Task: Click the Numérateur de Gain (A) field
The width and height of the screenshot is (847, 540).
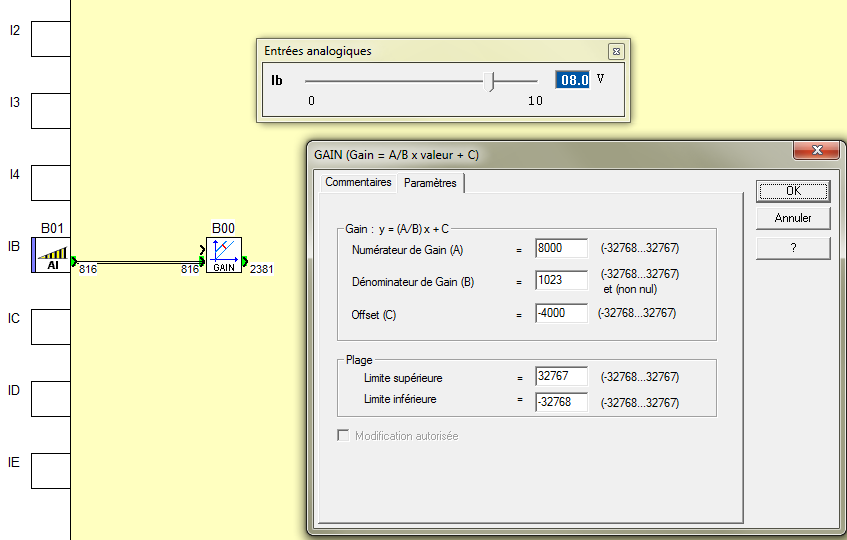Action: click(561, 248)
